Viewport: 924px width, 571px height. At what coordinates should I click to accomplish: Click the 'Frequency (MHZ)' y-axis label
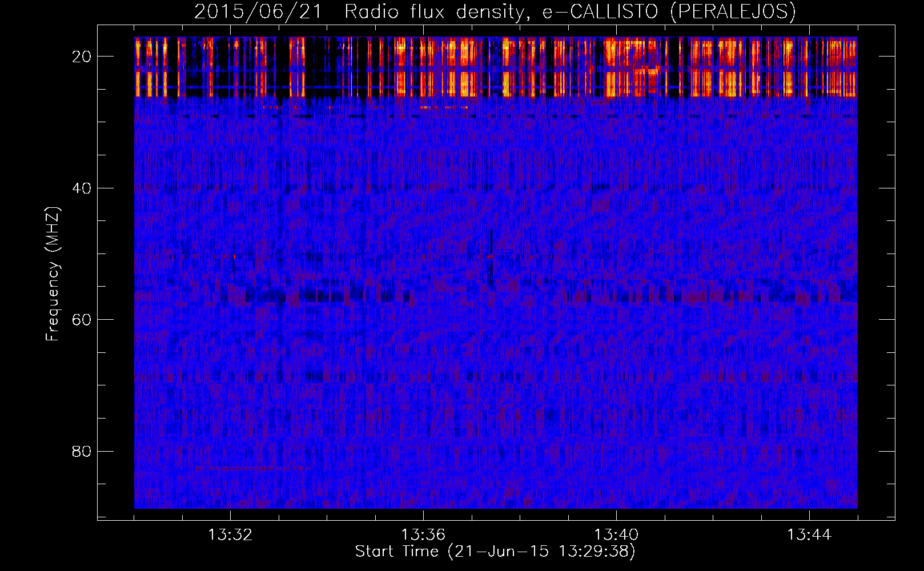tap(53, 274)
